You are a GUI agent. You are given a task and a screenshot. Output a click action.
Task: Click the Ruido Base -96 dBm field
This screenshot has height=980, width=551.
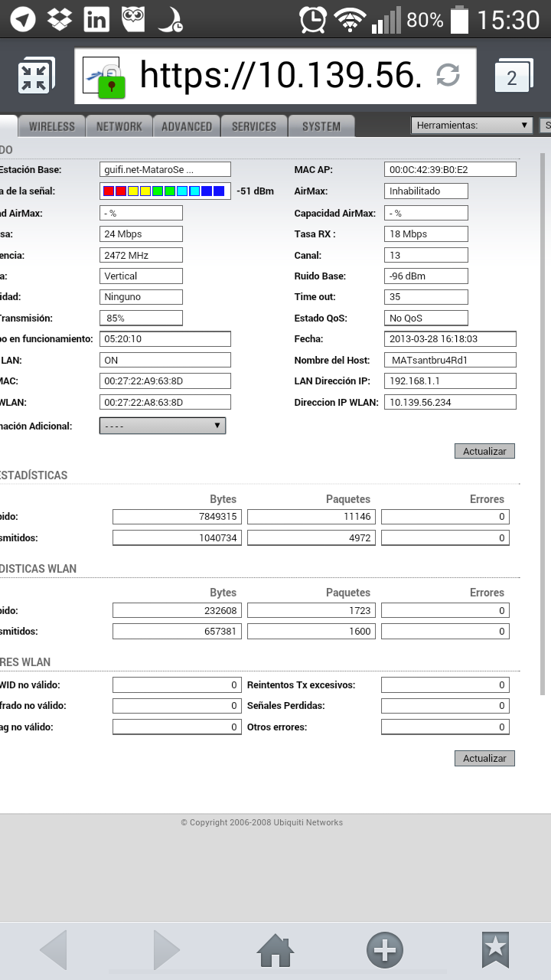(x=426, y=276)
